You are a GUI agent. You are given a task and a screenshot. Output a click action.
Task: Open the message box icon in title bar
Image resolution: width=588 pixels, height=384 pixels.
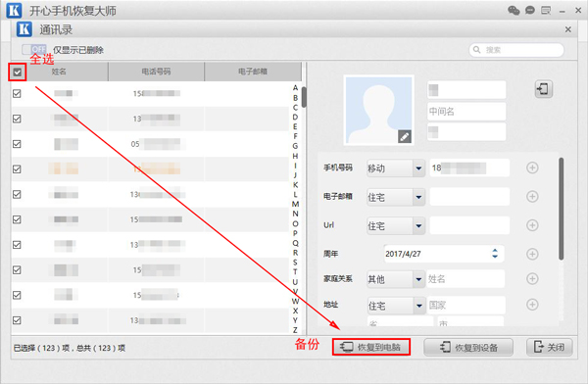point(546,10)
